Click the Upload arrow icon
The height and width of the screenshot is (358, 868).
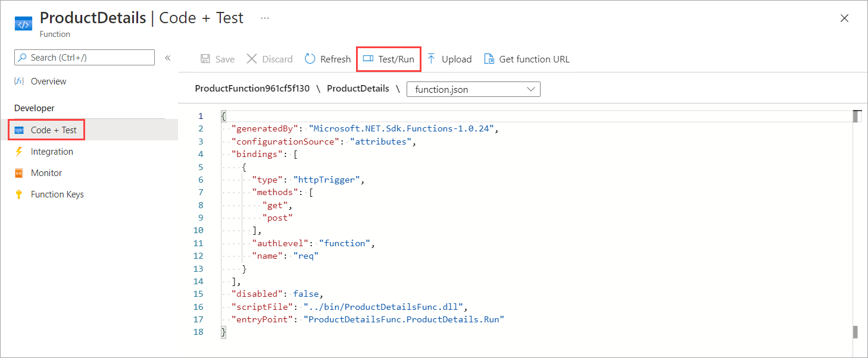click(x=432, y=59)
